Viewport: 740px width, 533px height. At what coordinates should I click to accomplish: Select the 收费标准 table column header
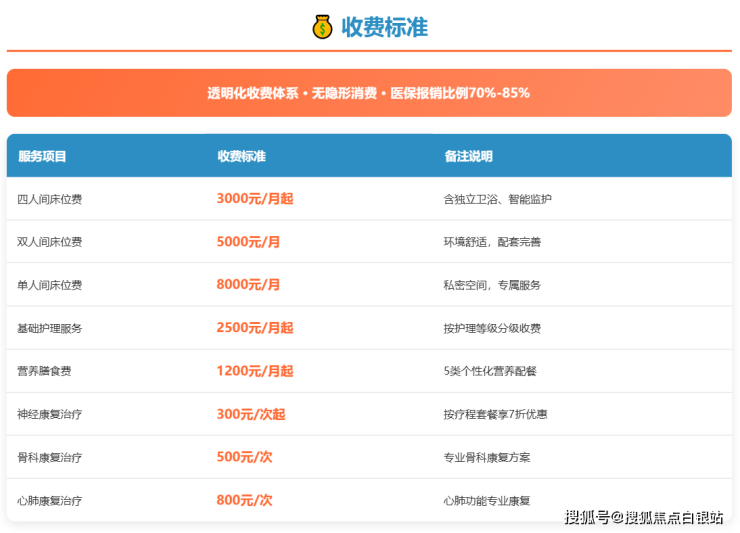[241, 157]
